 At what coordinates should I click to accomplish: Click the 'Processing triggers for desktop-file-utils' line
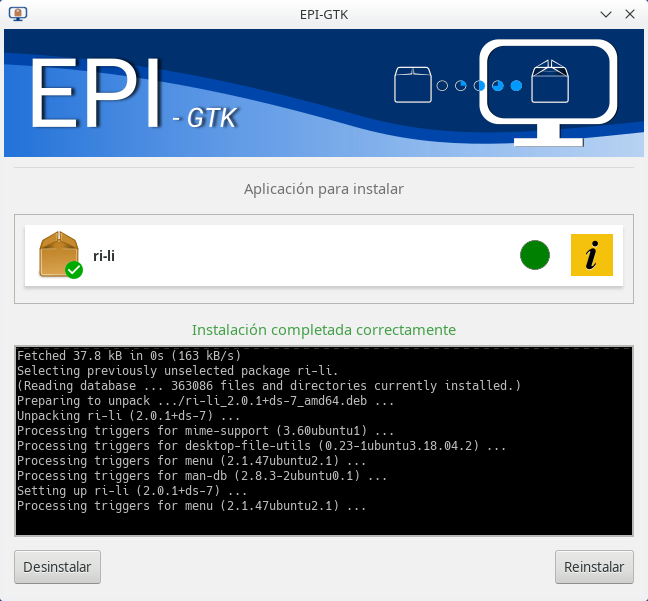pos(262,446)
